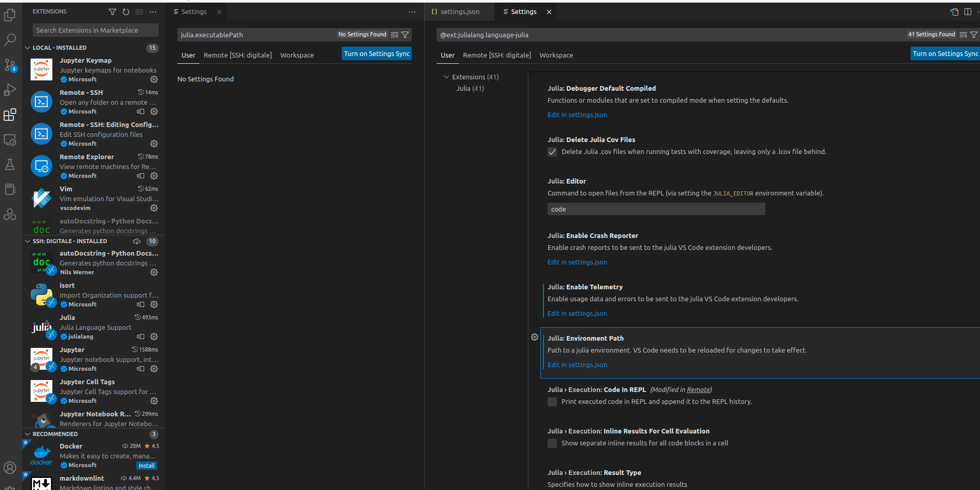Edit Enable Crash Reporter in settings.json

[577, 262]
